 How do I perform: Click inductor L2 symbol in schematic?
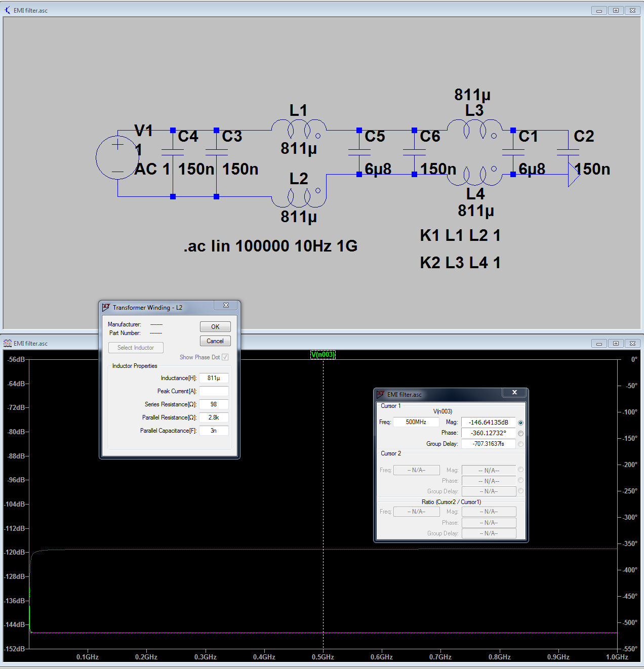[299, 198]
